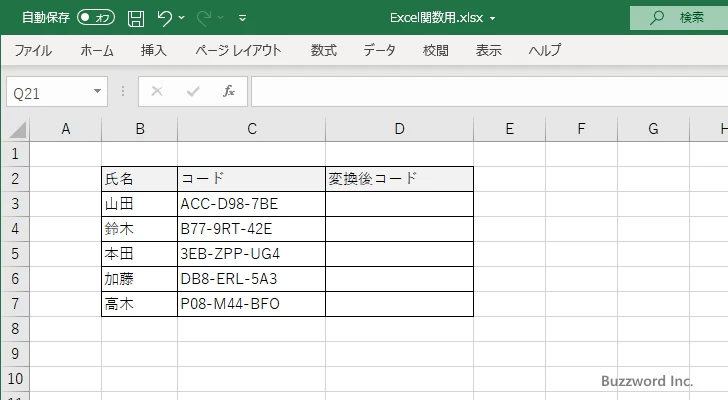Click the Redo arrow icon
The height and width of the screenshot is (400, 728).
tap(204, 18)
